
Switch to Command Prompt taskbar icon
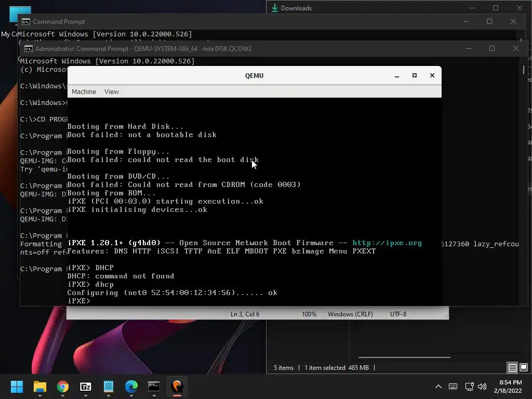pyautogui.click(x=154, y=387)
